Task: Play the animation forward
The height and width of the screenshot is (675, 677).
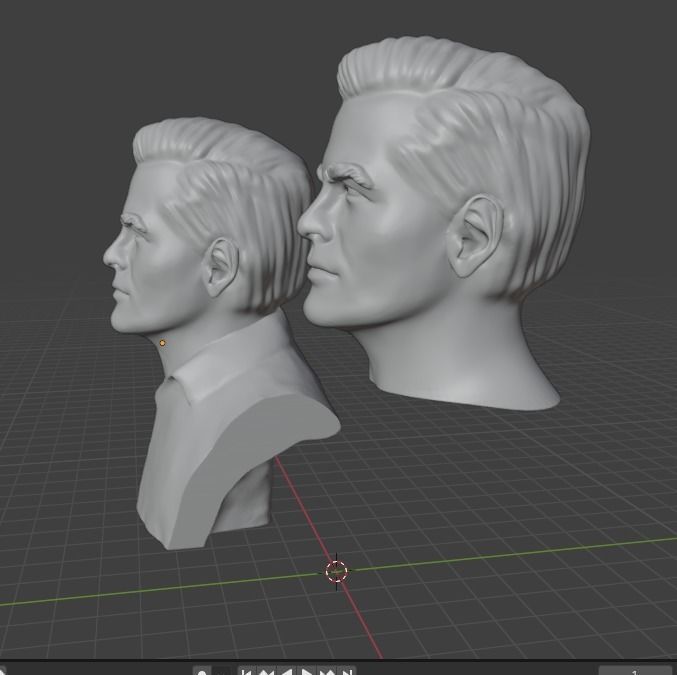Action: (307, 671)
